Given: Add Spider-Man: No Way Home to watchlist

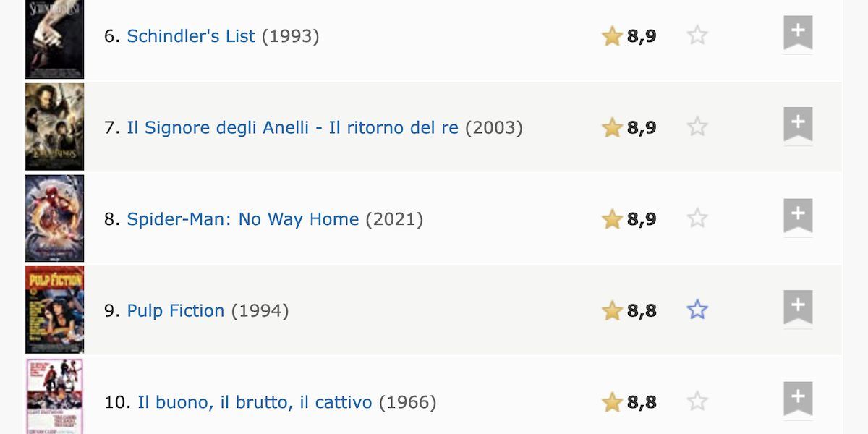Looking at the screenshot, I should pyautogui.click(x=798, y=216).
